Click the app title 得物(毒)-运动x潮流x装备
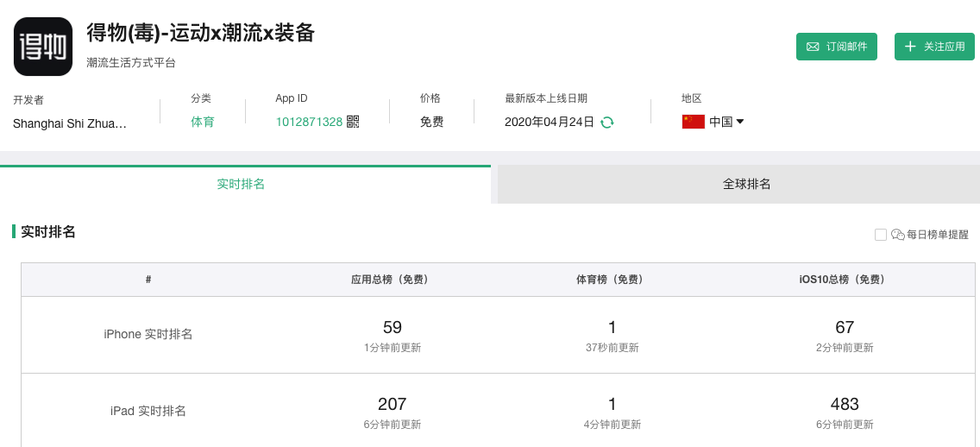 tap(200, 33)
